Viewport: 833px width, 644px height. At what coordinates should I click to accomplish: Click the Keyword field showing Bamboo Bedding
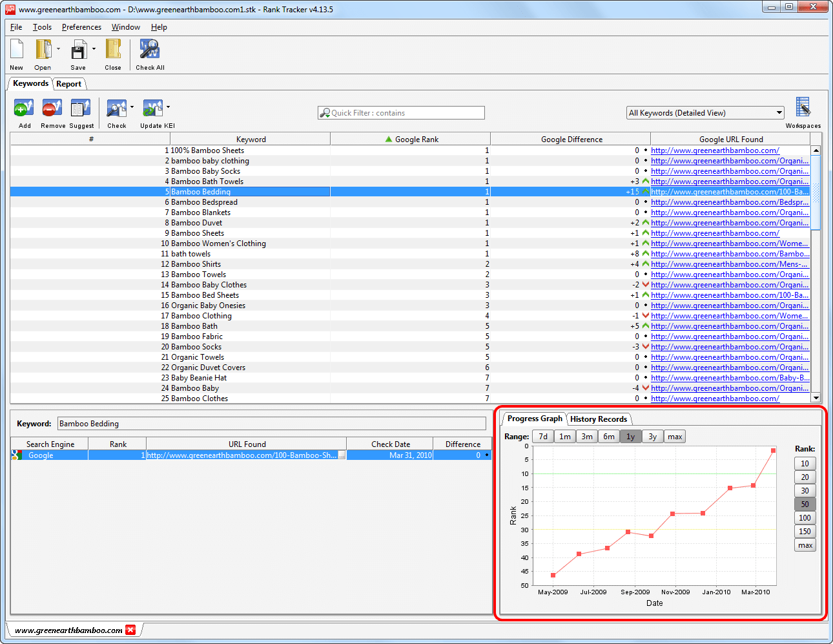coord(271,424)
